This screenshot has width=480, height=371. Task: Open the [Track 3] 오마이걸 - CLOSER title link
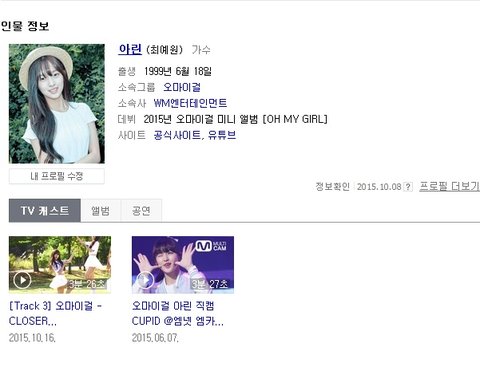click(x=55, y=313)
